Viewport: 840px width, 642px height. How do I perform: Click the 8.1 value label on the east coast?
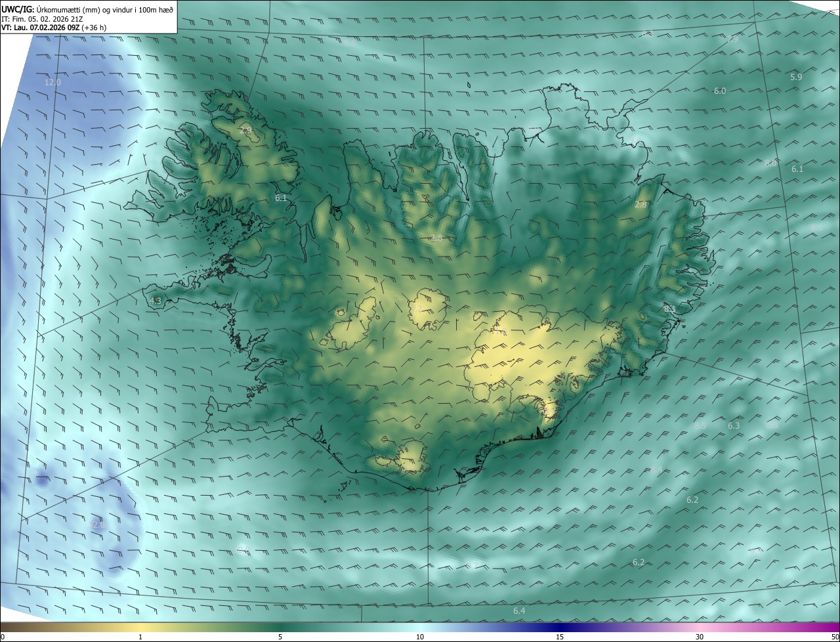click(669, 309)
